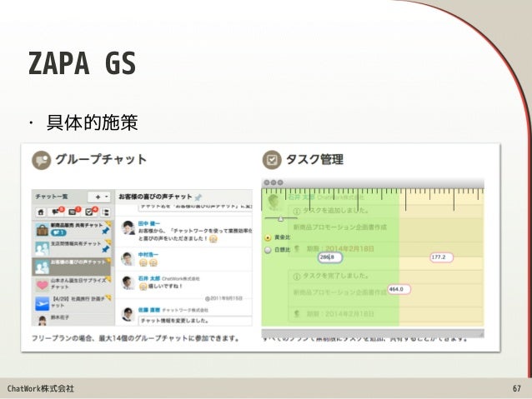Screen dimensions: 532x399
Task: Click the 佐藤 直樹 sender name
Action: (x=148, y=310)
